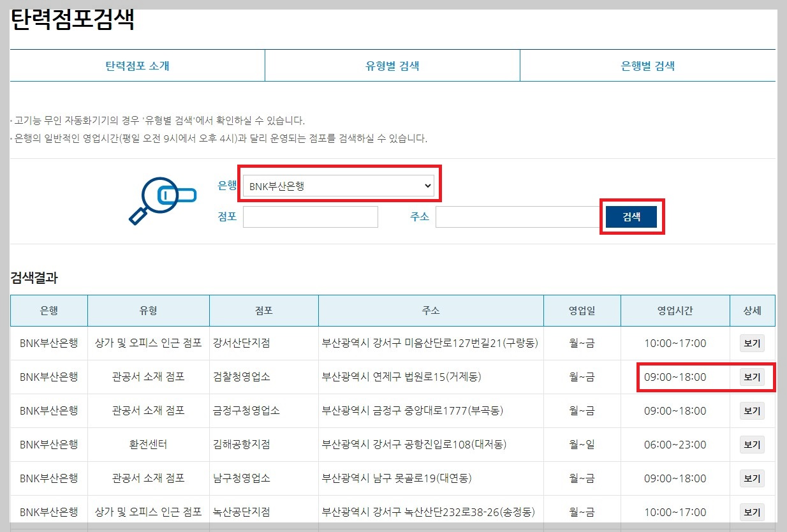This screenshot has width=787, height=532.
Task: Click the 주소 column header
Action: click(x=431, y=310)
